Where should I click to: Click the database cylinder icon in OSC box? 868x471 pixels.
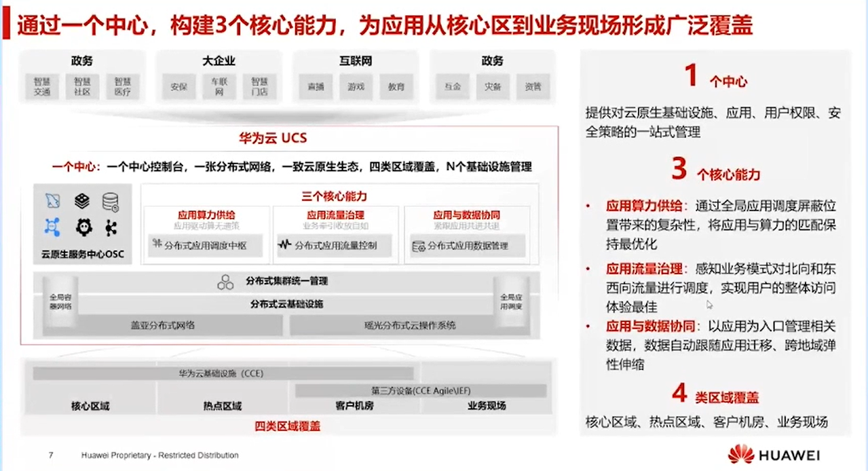point(111,202)
